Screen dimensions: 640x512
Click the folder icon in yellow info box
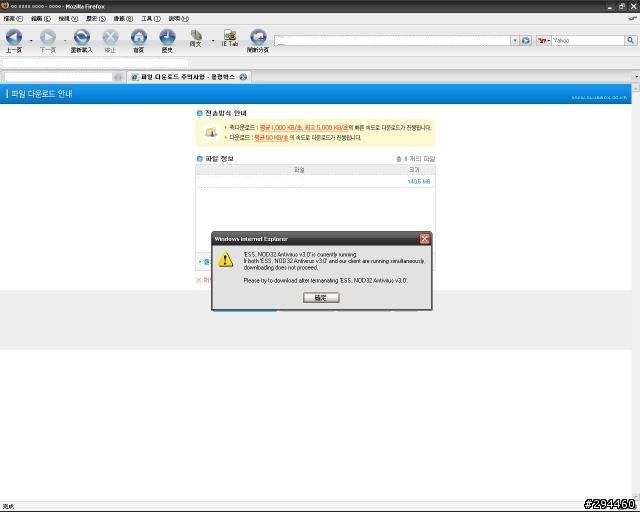211,132
